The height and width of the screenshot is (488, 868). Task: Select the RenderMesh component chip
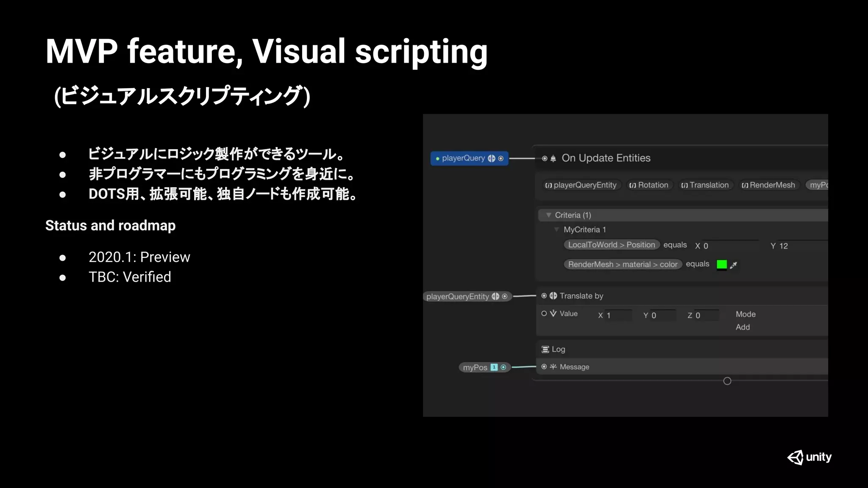point(768,185)
